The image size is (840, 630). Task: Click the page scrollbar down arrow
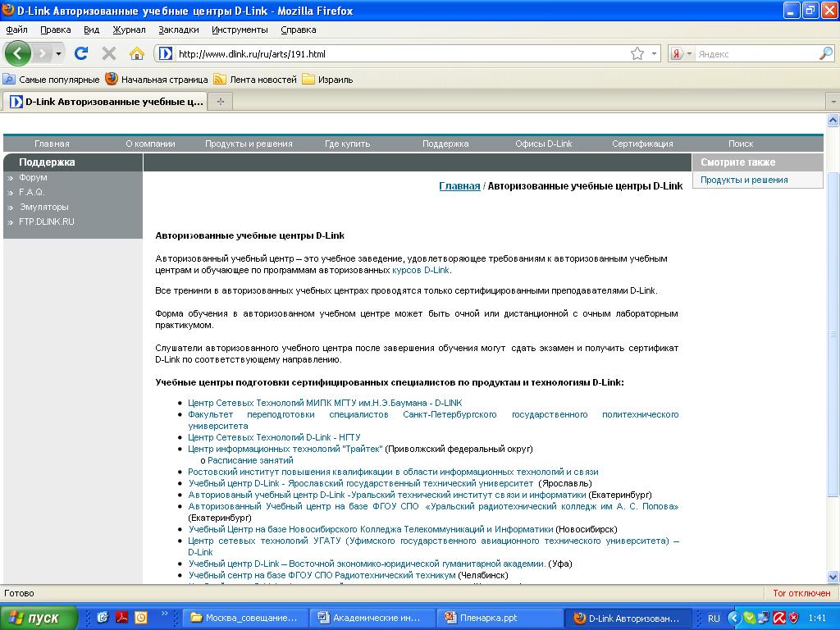tap(833, 577)
